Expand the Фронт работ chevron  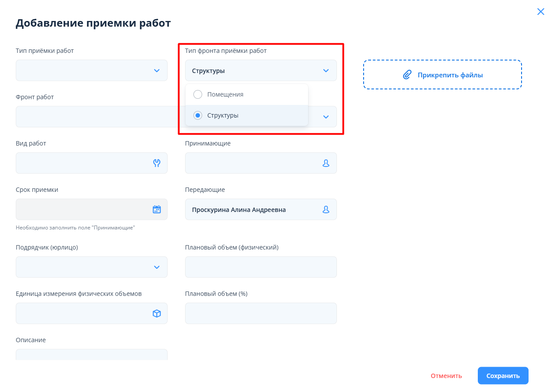point(326,117)
